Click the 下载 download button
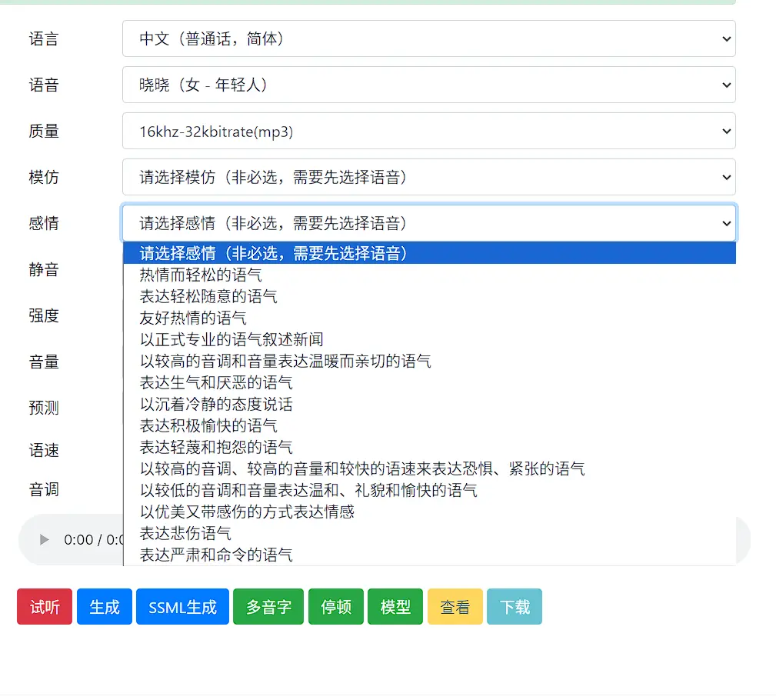Image resolution: width=776 pixels, height=700 pixels. 515,607
